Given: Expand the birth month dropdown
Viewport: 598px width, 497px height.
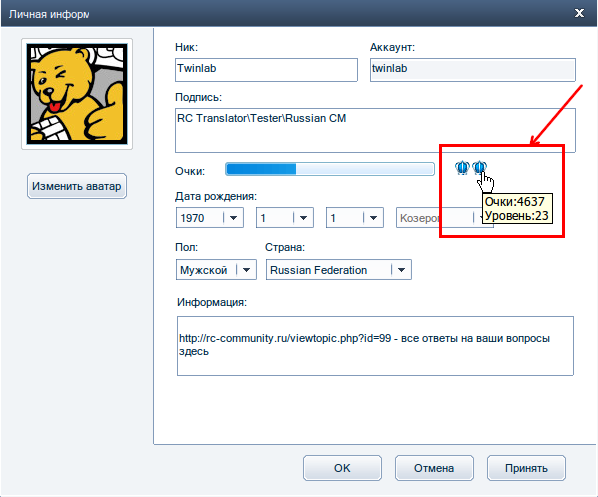Looking at the screenshot, I should [x=285, y=218].
